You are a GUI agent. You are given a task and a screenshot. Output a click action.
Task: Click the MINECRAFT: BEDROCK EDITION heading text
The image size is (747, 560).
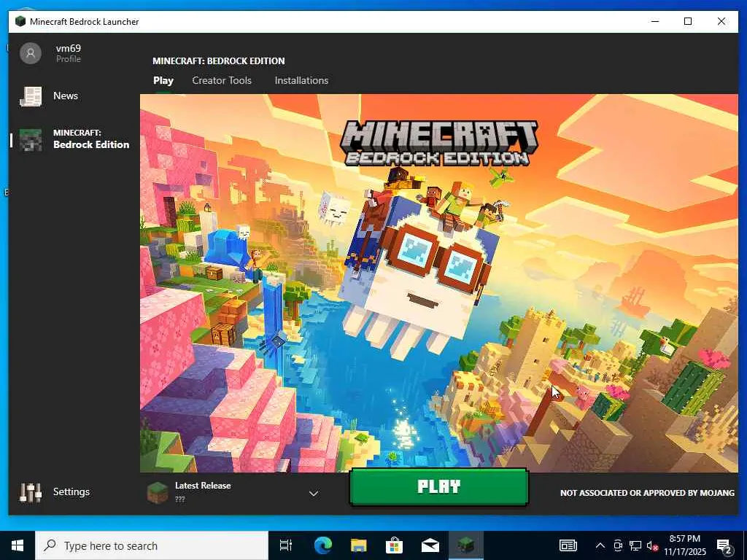[x=219, y=61]
